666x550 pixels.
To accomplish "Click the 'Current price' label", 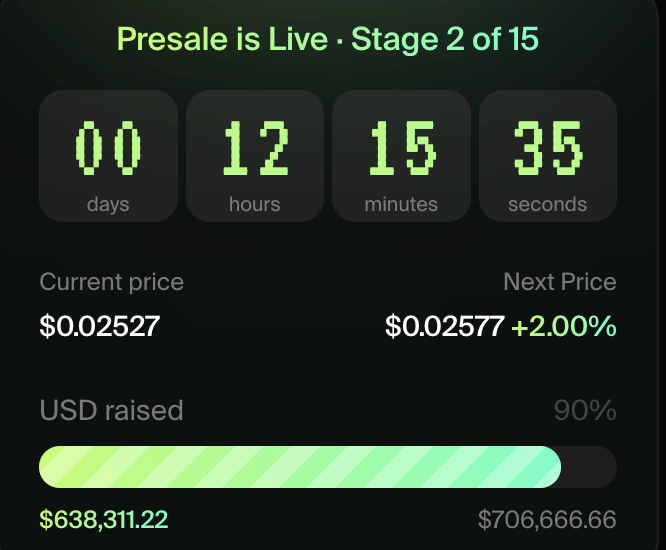I will pos(112,282).
